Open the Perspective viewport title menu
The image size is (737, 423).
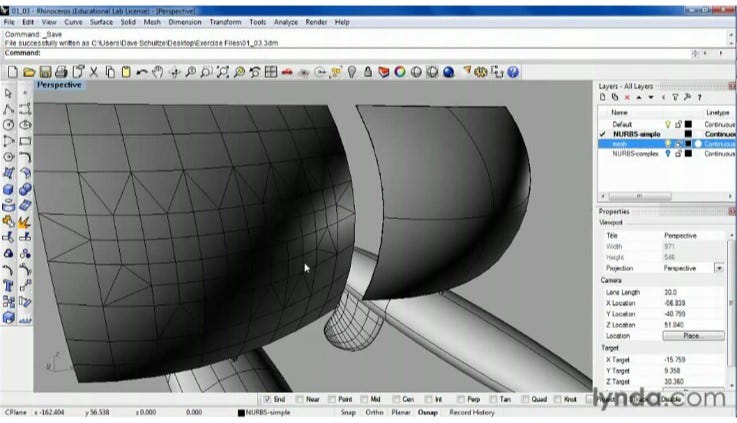pos(59,85)
